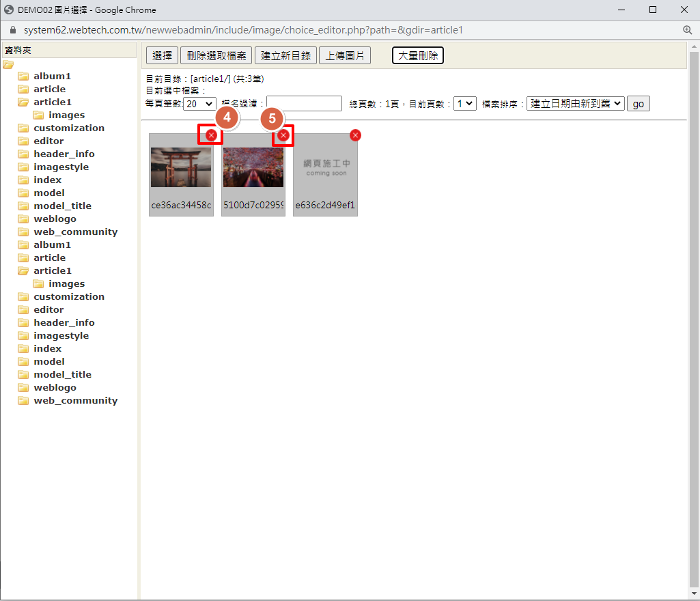Open the current page number dropdown
700x601 pixels.
465,104
